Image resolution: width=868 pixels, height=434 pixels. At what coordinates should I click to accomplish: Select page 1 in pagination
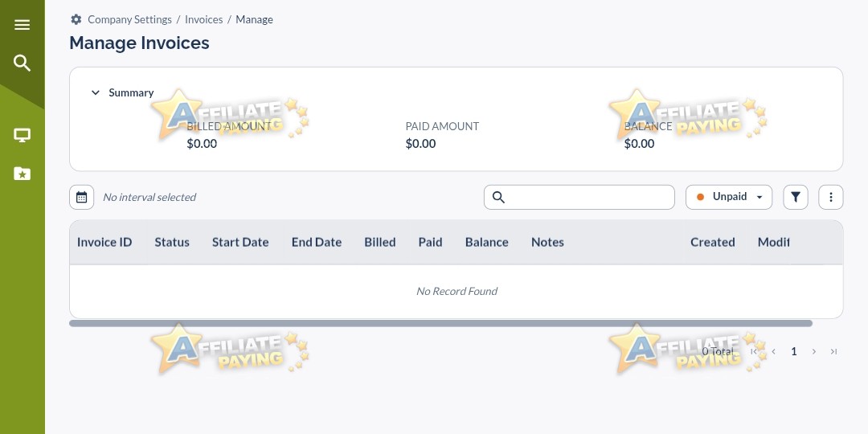click(x=793, y=351)
